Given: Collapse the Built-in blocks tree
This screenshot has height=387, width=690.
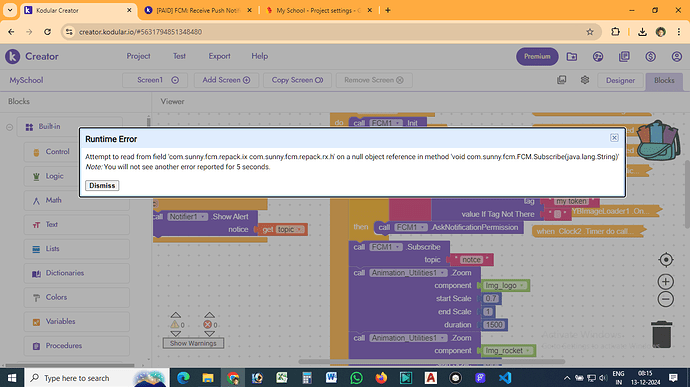Looking at the screenshot, I should click(x=9, y=127).
